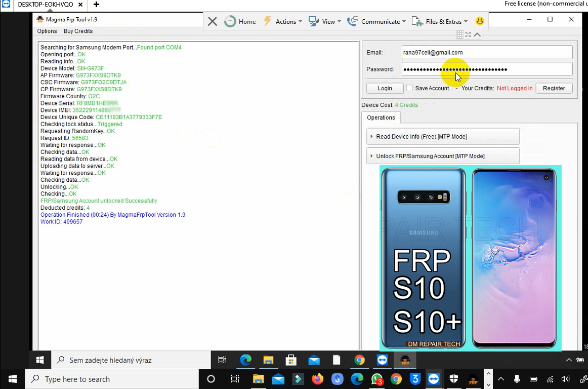588x389 pixels.
Task: Click microphone icon in system tray
Action: [x=517, y=379]
